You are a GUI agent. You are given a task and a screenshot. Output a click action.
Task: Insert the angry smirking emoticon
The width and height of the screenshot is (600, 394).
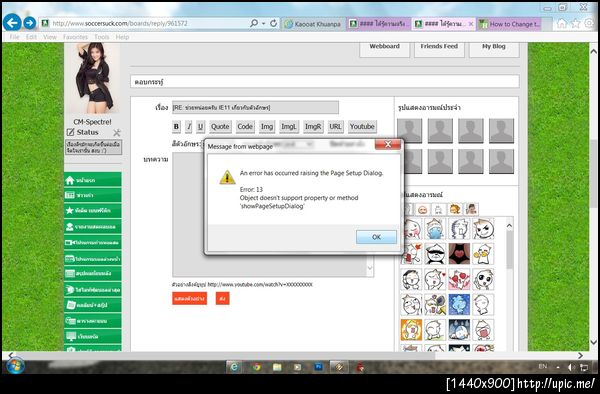pyautogui.click(x=483, y=228)
